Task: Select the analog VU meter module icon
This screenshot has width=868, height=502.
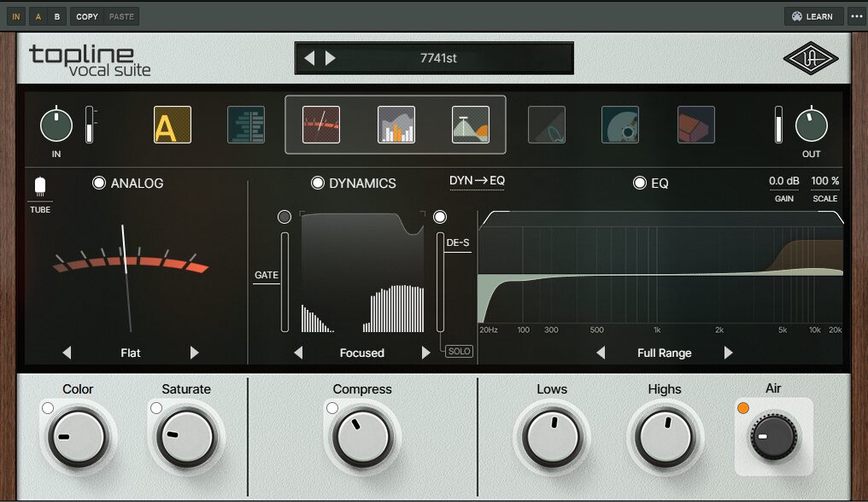Action: point(321,125)
